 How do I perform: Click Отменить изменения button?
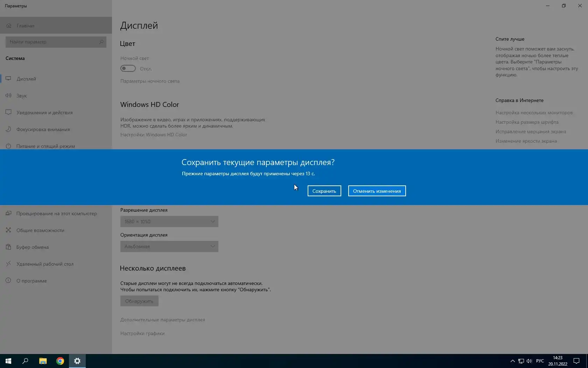[377, 191]
